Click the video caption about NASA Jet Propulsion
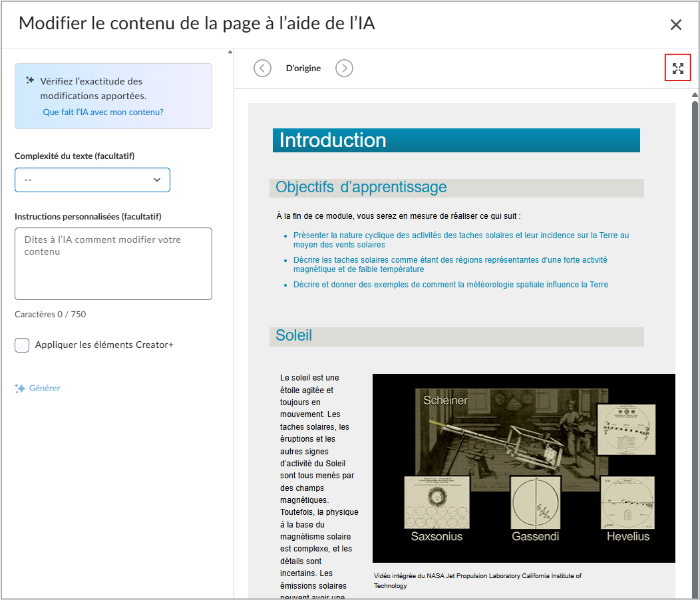 (x=478, y=581)
